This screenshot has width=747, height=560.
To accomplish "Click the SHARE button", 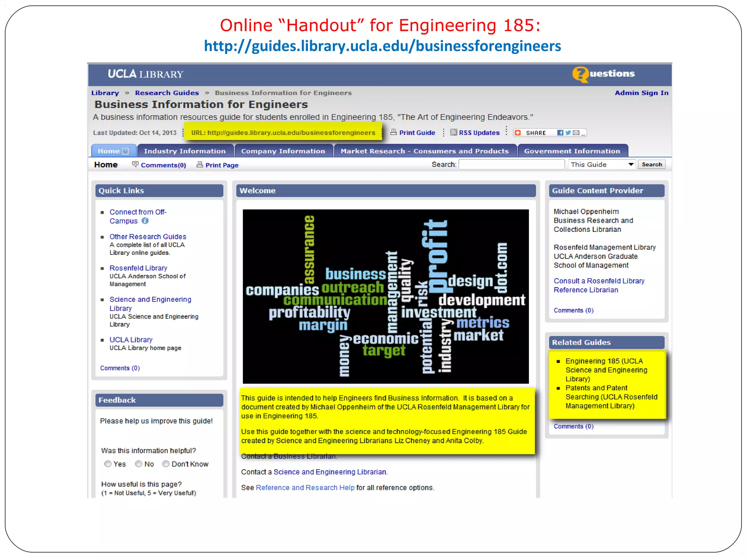I will point(549,133).
